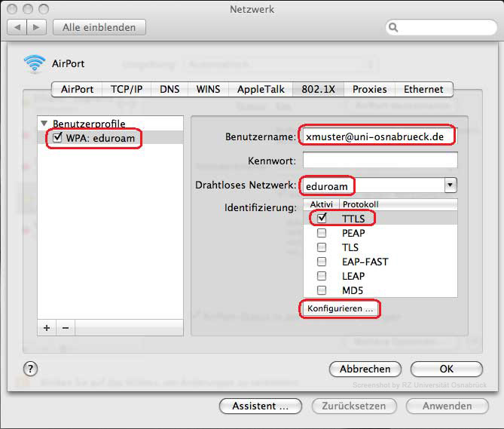Open the DNS tab
This screenshot has width=504, height=429.
[x=170, y=89]
